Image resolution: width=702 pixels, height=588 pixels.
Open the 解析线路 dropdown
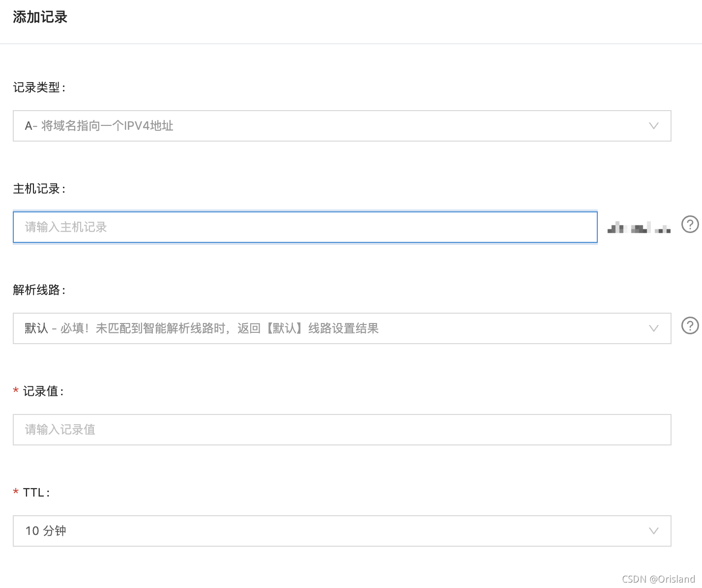click(342, 328)
